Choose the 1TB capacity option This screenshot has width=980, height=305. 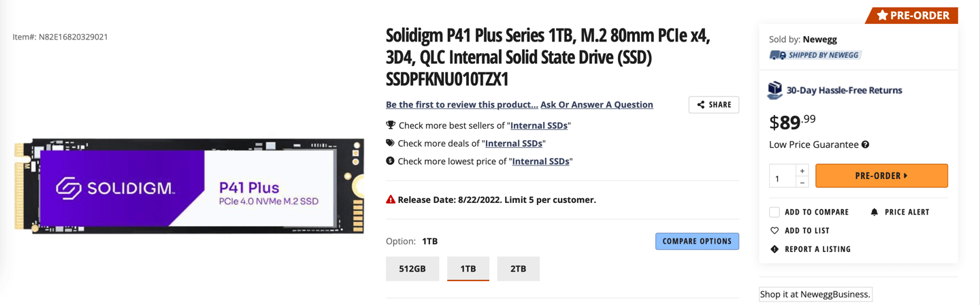[x=468, y=268]
